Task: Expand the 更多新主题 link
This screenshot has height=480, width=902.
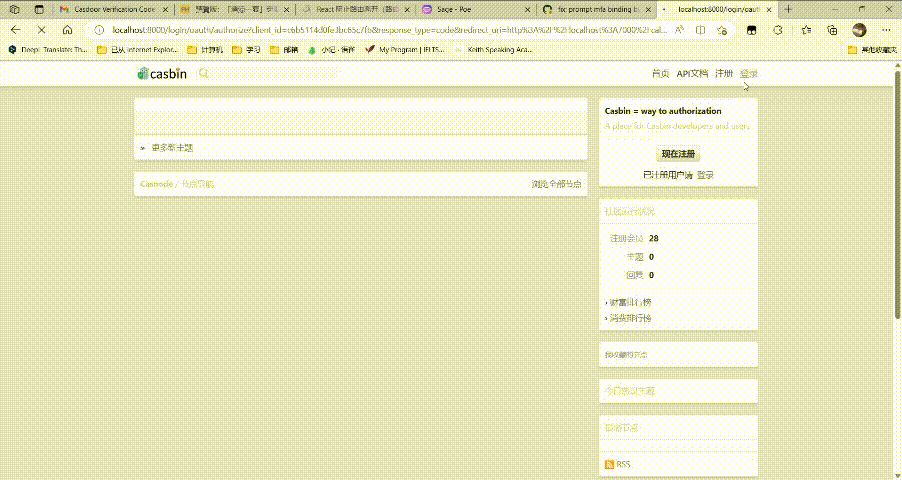Action: click(172, 147)
